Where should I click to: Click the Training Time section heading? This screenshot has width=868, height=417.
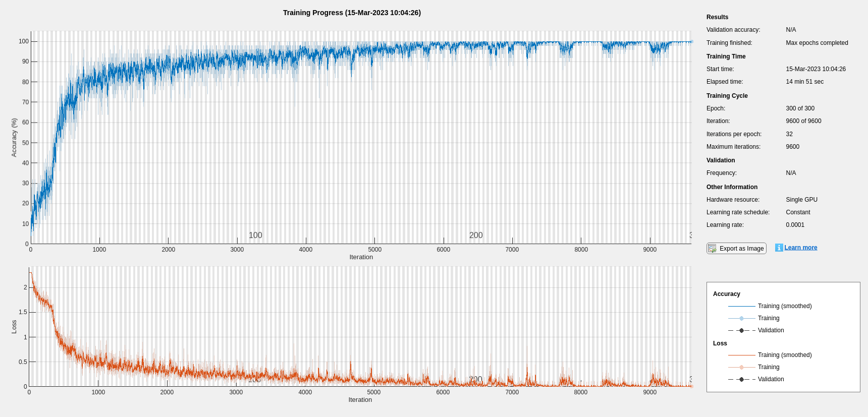click(726, 56)
